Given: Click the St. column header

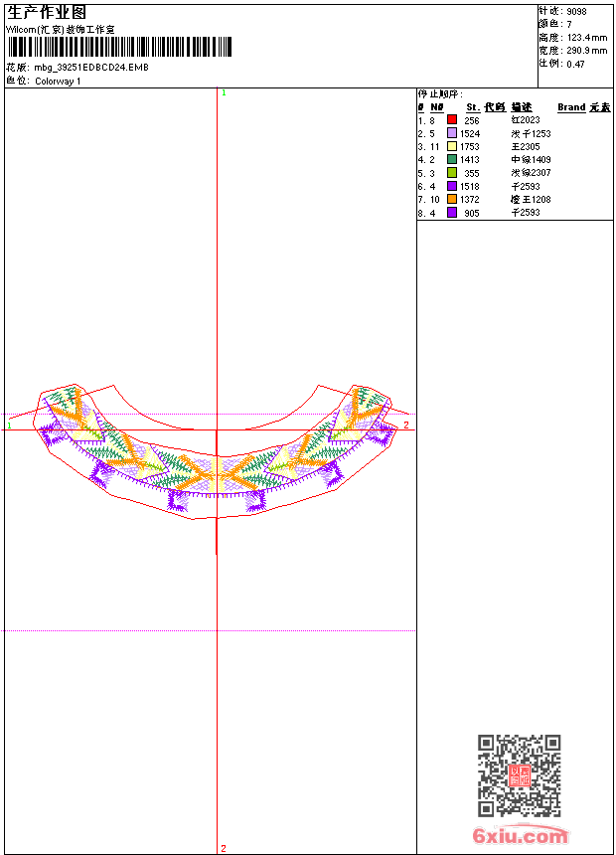Looking at the screenshot, I should [473, 107].
